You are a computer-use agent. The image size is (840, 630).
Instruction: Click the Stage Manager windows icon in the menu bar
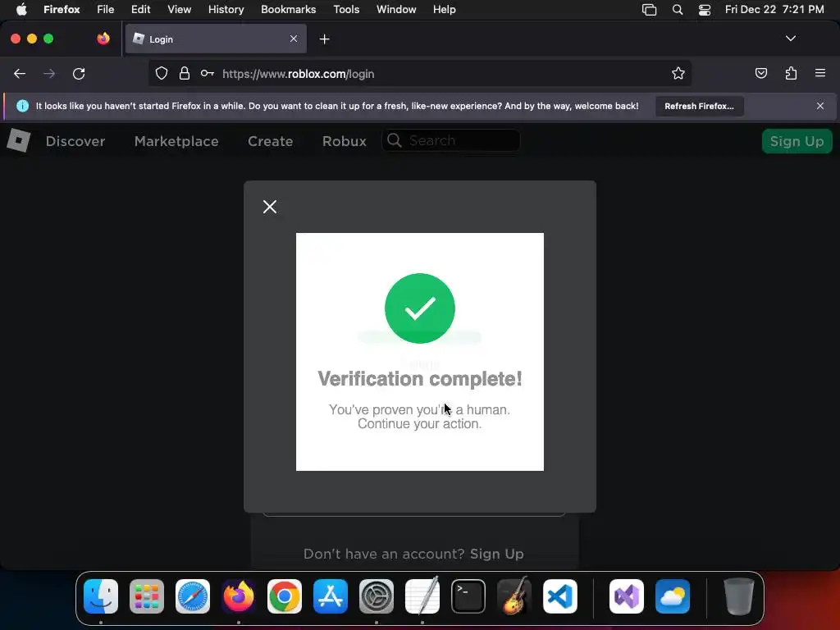point(650,10)
